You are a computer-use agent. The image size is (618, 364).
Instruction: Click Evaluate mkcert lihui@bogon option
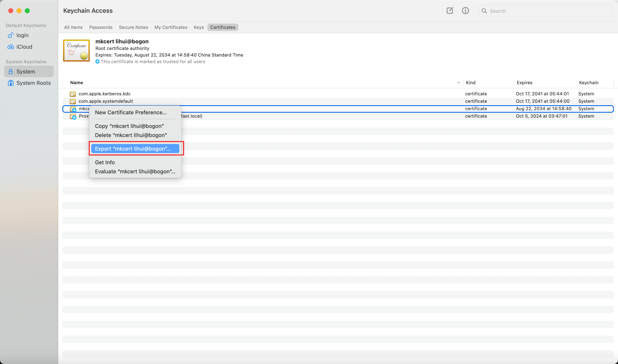135,171
